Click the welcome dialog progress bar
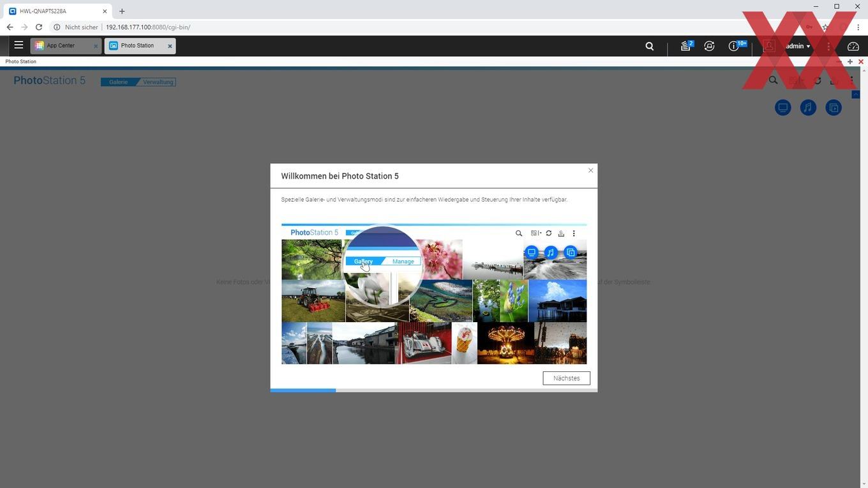The width and height of the screenshot is (868, 488). [434, 390]
